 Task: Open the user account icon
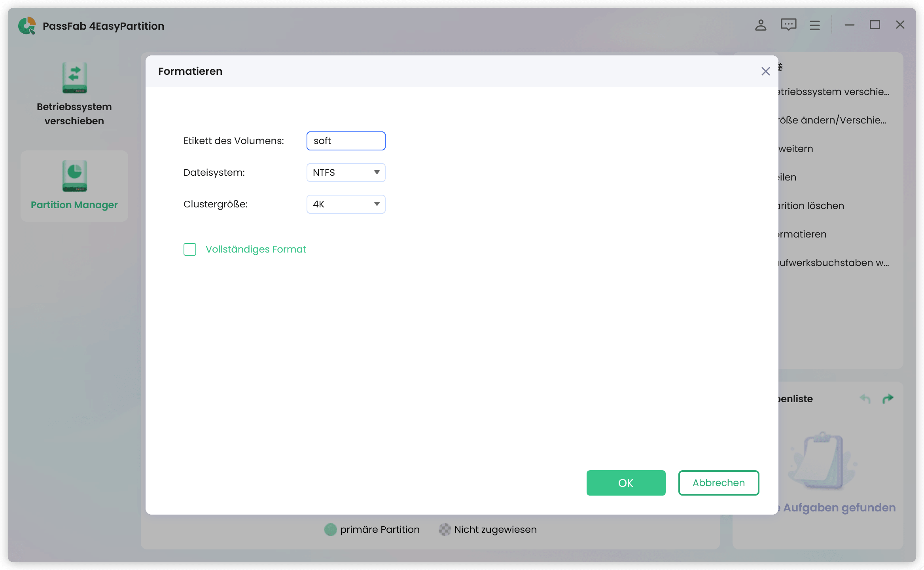[760, 25]
